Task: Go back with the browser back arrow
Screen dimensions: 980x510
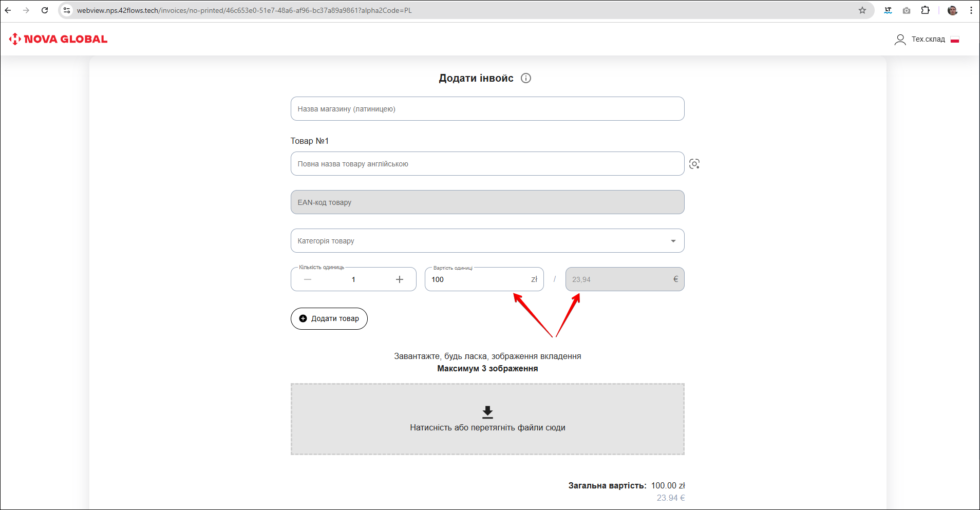Action: pyautogui.click(x=8, y=10)
